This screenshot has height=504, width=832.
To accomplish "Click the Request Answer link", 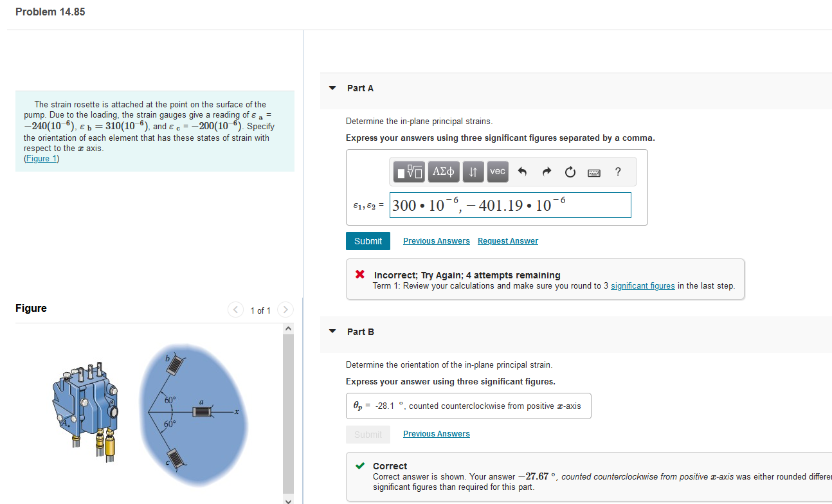I will click(x=508, y=241).
